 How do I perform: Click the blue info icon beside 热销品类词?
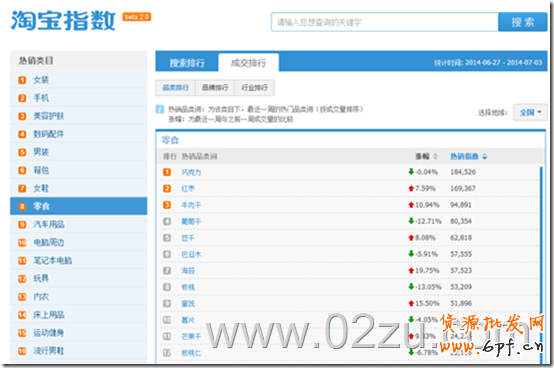[159, 109]
